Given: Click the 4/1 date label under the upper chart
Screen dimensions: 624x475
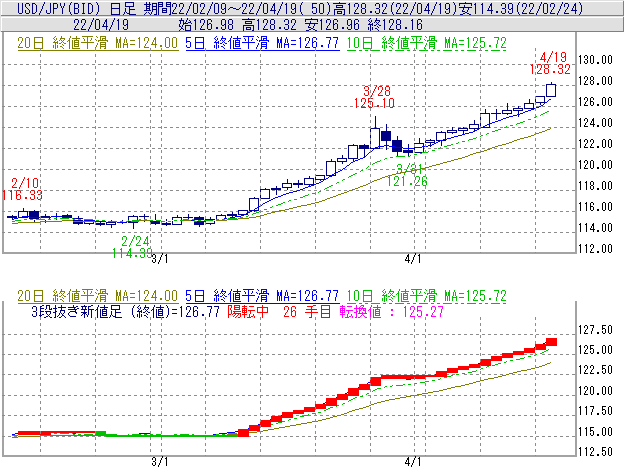Looking at the screenshot, I should tap(413, 259).
